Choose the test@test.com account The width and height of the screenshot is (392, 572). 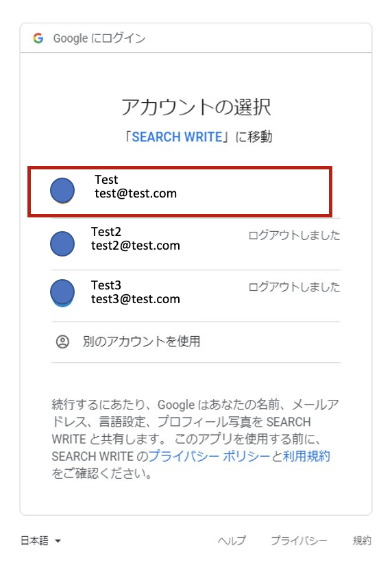[x=180, y=191]
